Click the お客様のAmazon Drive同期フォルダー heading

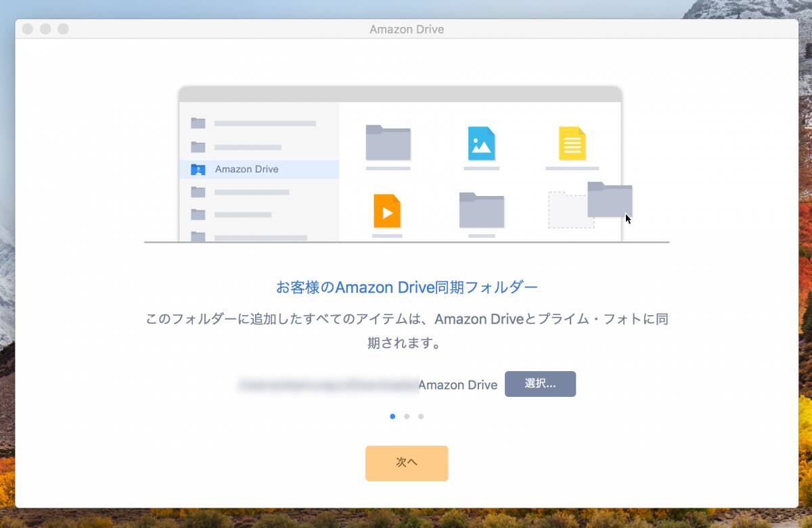(407, 287)
